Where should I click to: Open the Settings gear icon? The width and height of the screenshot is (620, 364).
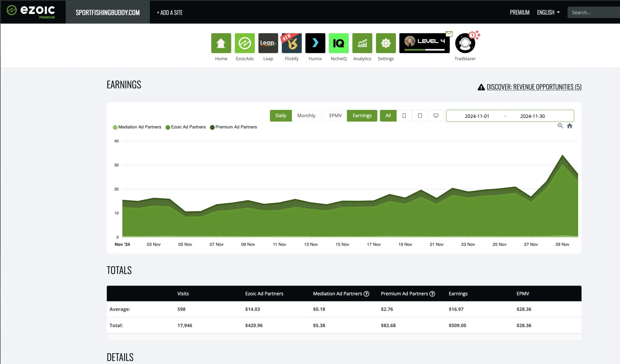[386, 43]
